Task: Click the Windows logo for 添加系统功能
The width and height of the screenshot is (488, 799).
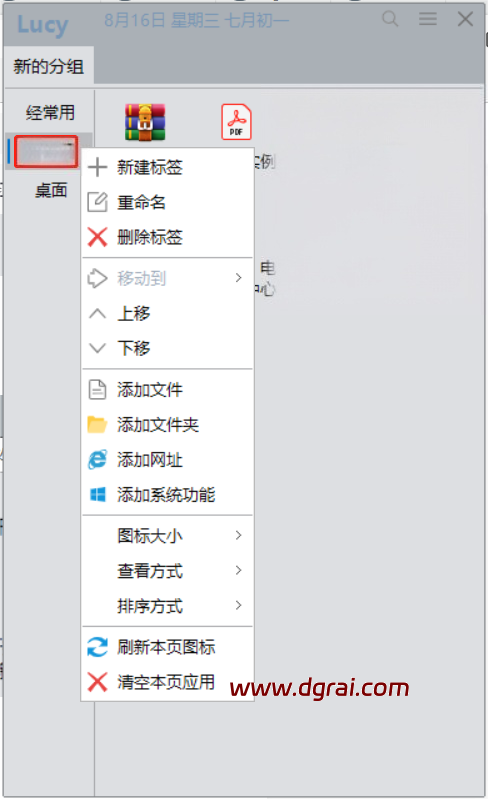Action: pos(97,494)
